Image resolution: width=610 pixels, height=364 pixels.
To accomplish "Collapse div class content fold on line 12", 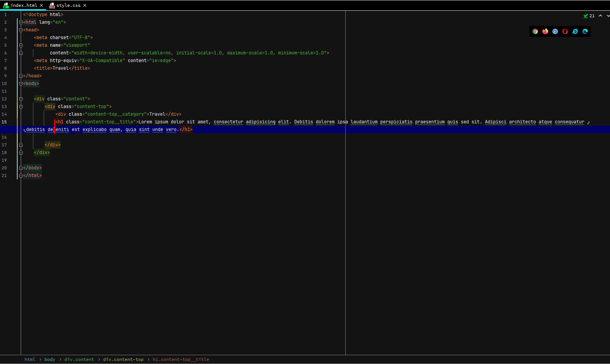I will point(21,99).
